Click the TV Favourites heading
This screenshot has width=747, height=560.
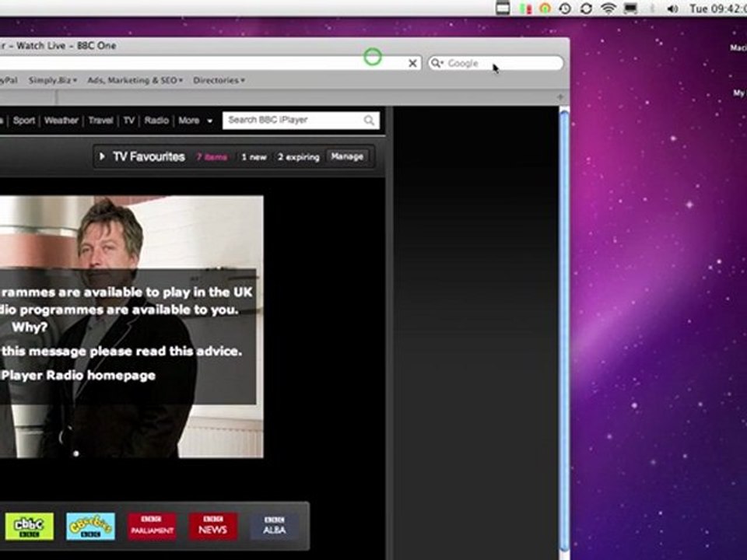tap(149, 156)
